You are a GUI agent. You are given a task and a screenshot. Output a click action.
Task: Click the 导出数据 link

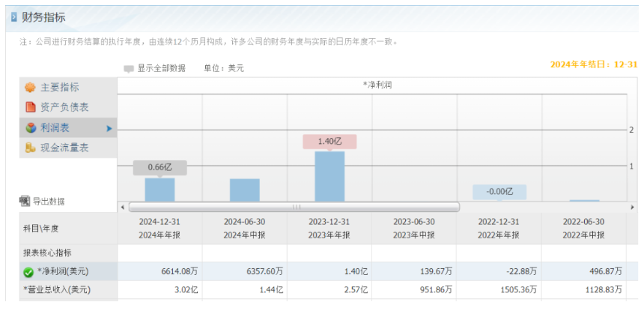(49, 202)
